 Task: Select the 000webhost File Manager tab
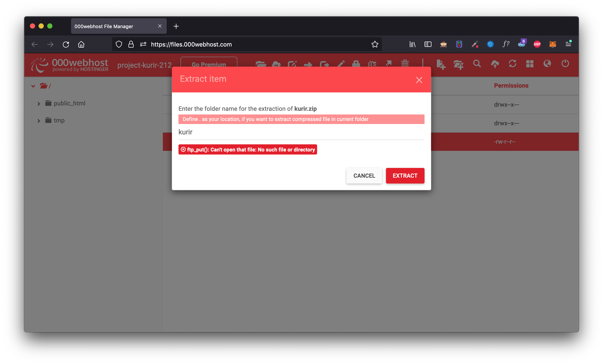point(115,26)
